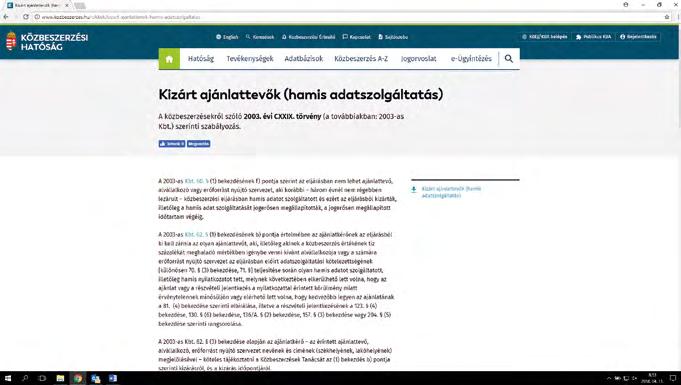Open the Chrome user profile icon

625,4
